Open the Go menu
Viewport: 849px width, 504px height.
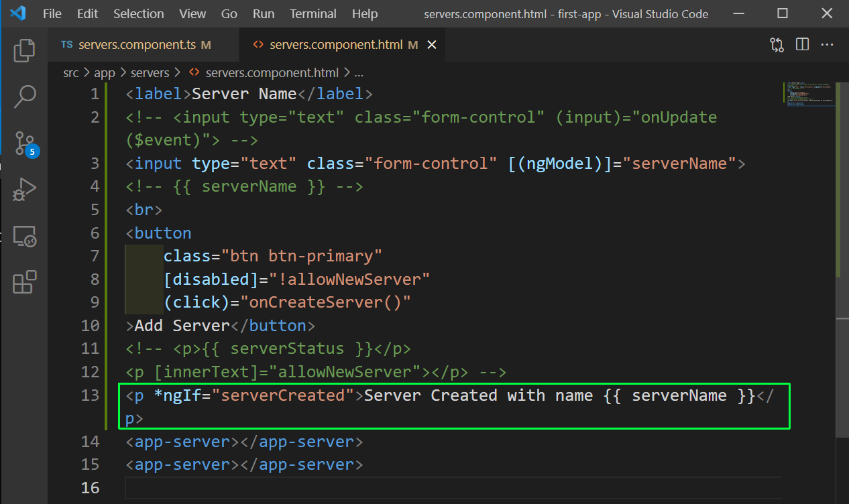click(x=229, y=13)
